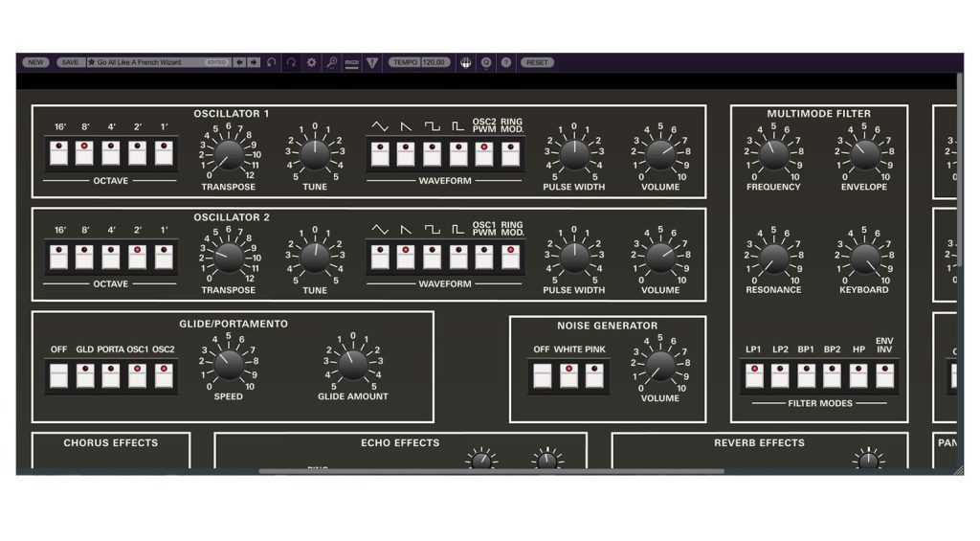Click filter FREQUENCY knob
The width and height of the screenshot is (980, 541).
pyautogui.click(x=773, y=155)
